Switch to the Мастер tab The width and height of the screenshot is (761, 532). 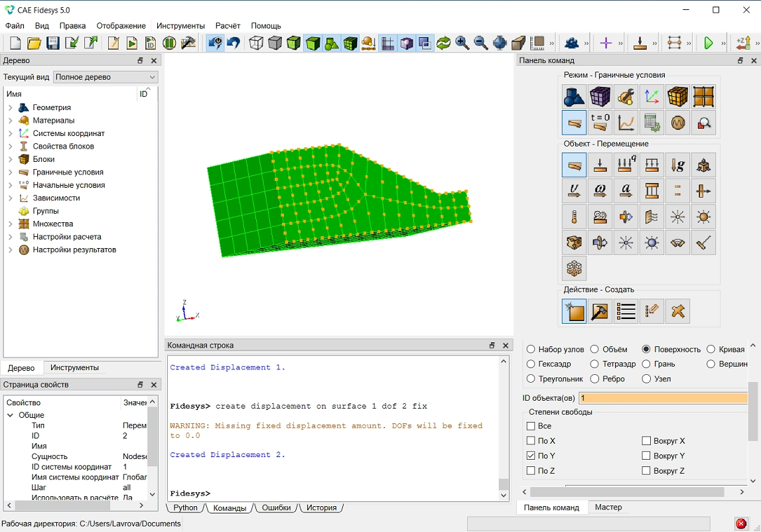pos(608,507)
